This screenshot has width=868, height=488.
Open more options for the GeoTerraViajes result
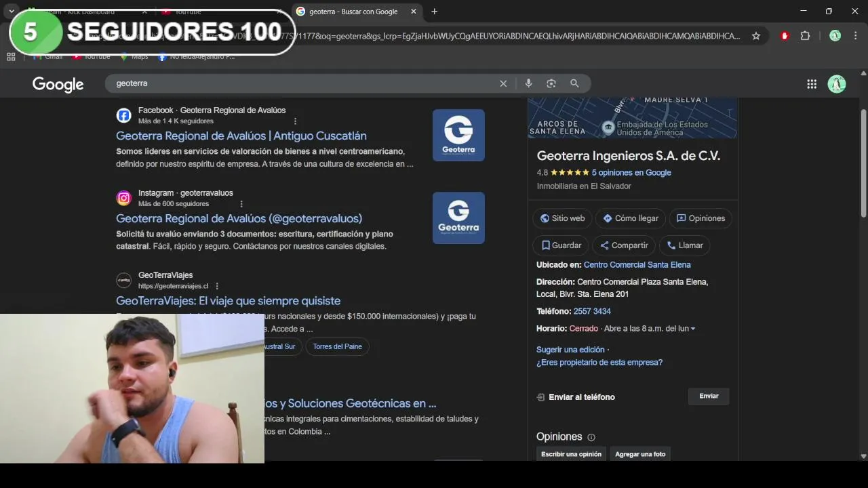click(217, 286)
